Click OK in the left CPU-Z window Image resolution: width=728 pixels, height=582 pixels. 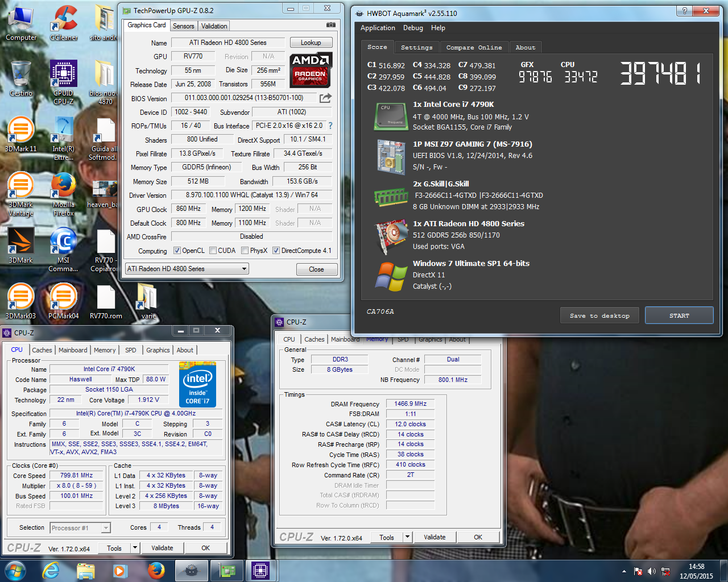click(205, 548)
